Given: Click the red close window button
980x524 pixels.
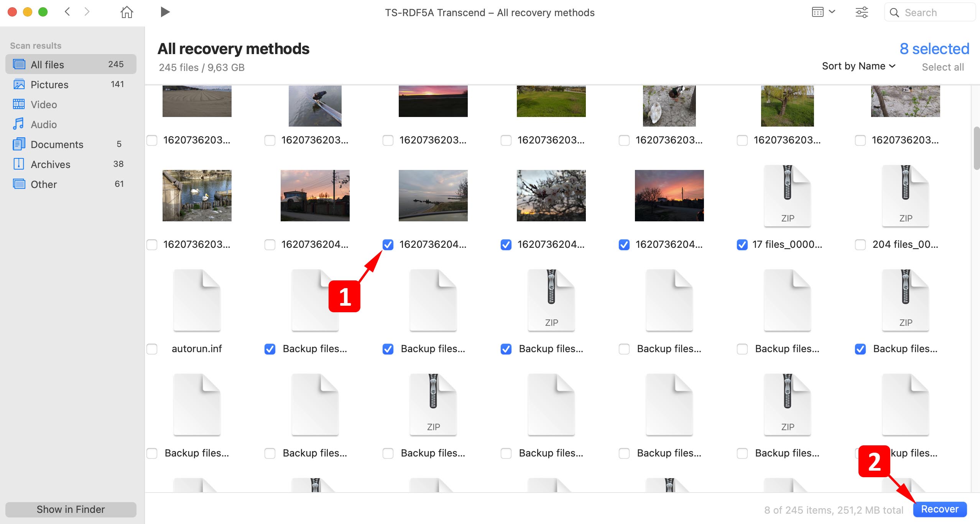Looking at the screenshot, I should (12, 12).
